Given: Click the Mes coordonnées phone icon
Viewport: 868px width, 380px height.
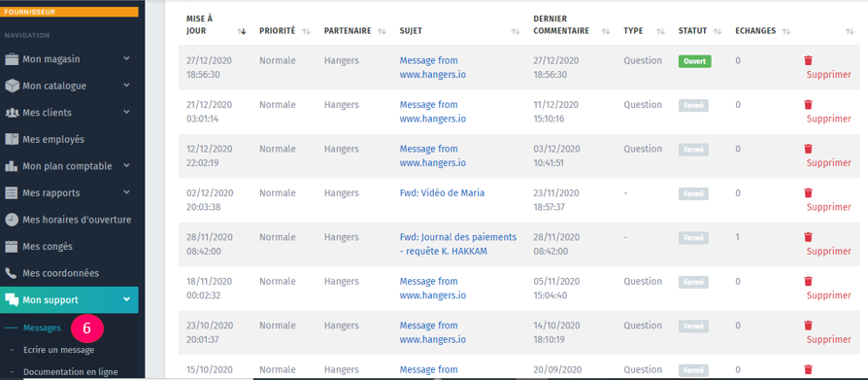Looking at the screenshot, I should [11, 273].
